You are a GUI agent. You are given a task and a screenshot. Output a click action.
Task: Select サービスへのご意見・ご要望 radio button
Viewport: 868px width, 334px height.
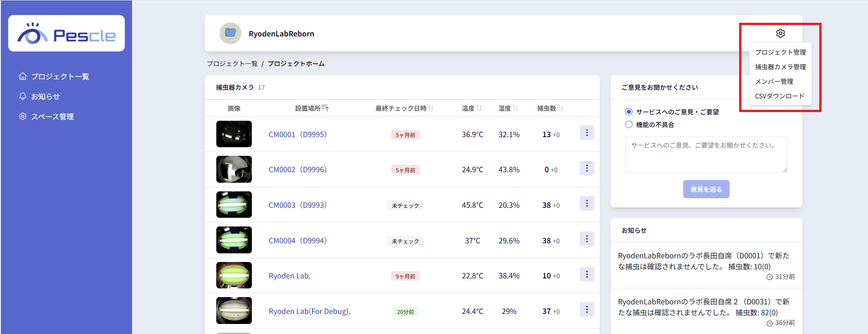(x=629, y=112)
